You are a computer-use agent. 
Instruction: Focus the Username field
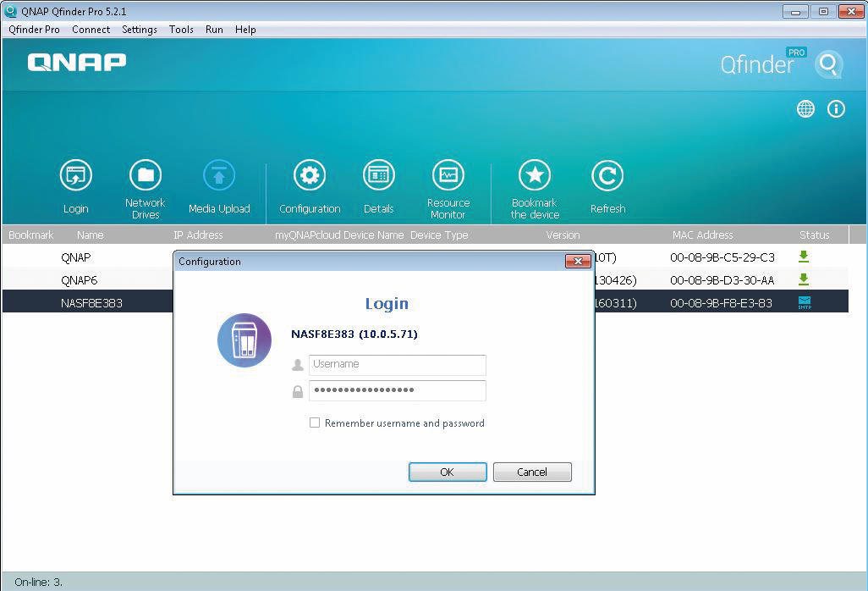point(397,365)
